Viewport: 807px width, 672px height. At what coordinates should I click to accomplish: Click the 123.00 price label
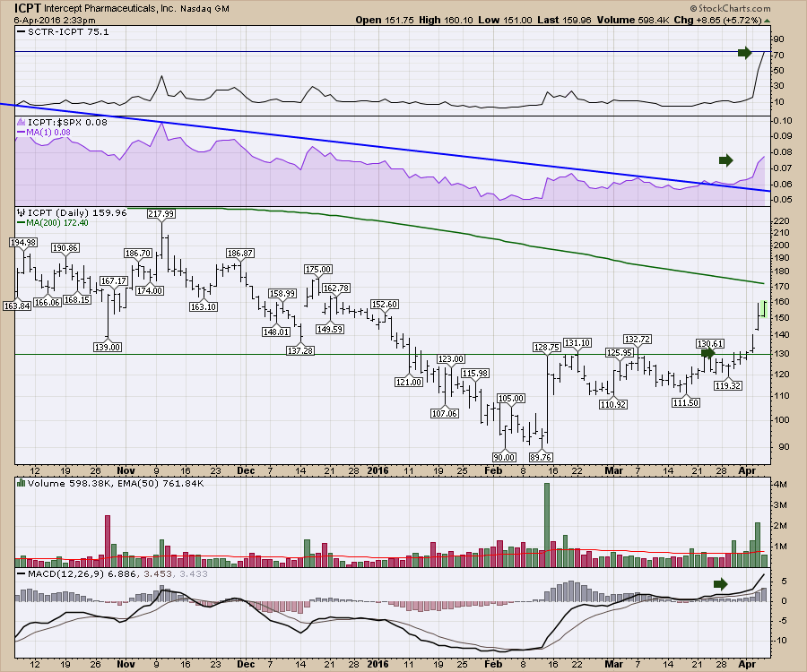pyautogui.click(x=451, y=359)
